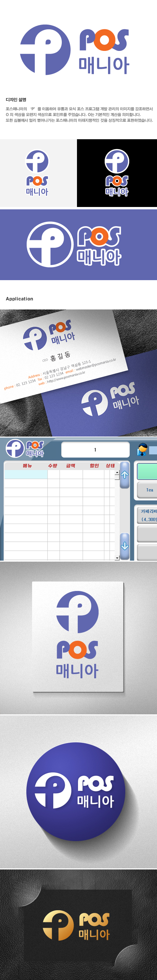
Task: Click the small scrollbar down arrow in the order table
Action: (117, 558)
